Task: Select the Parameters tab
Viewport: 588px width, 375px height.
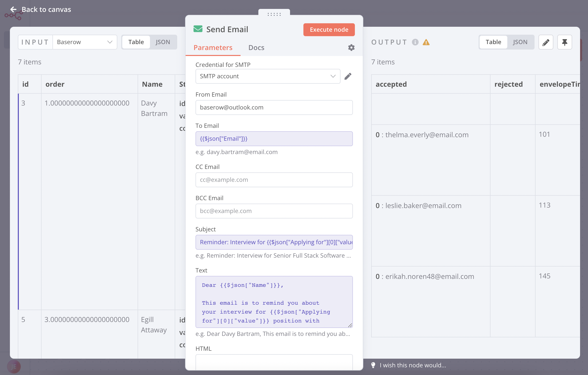Action: [x=213, y=48]
